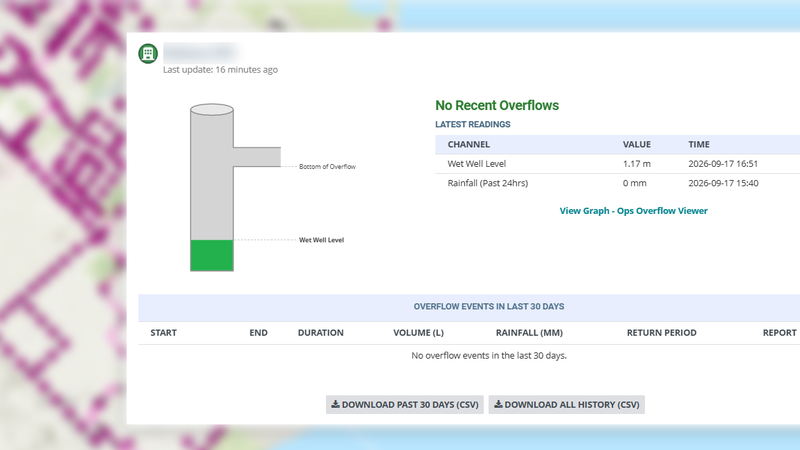Viewport: 800px width, 450px height.
Task: Click the CHANNEL column header
Action: point(468,144)
